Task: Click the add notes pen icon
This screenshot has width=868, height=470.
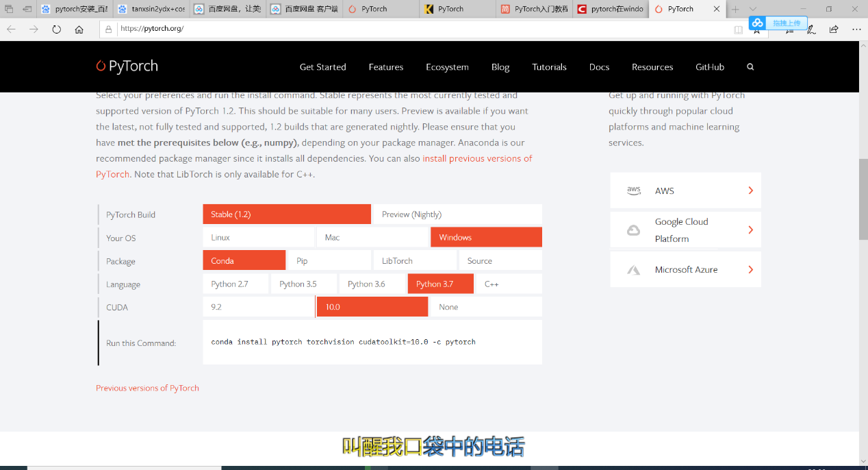Action: tap(811, 29)
